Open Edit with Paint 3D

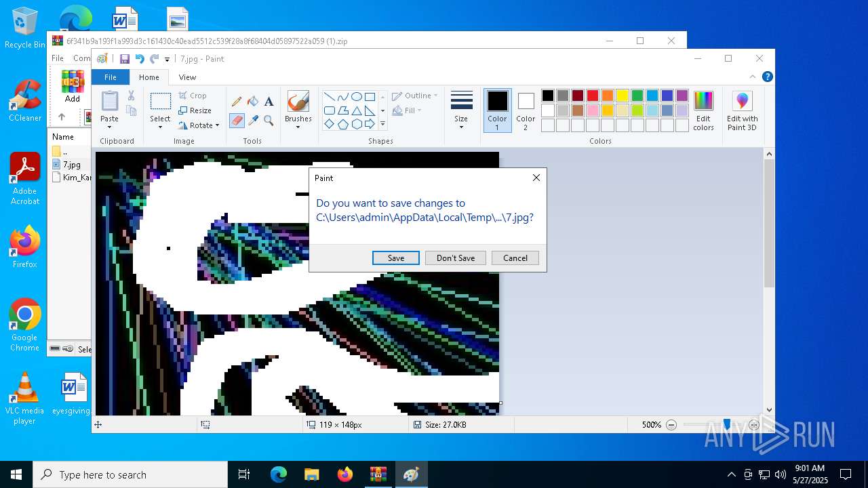point(742,111)
